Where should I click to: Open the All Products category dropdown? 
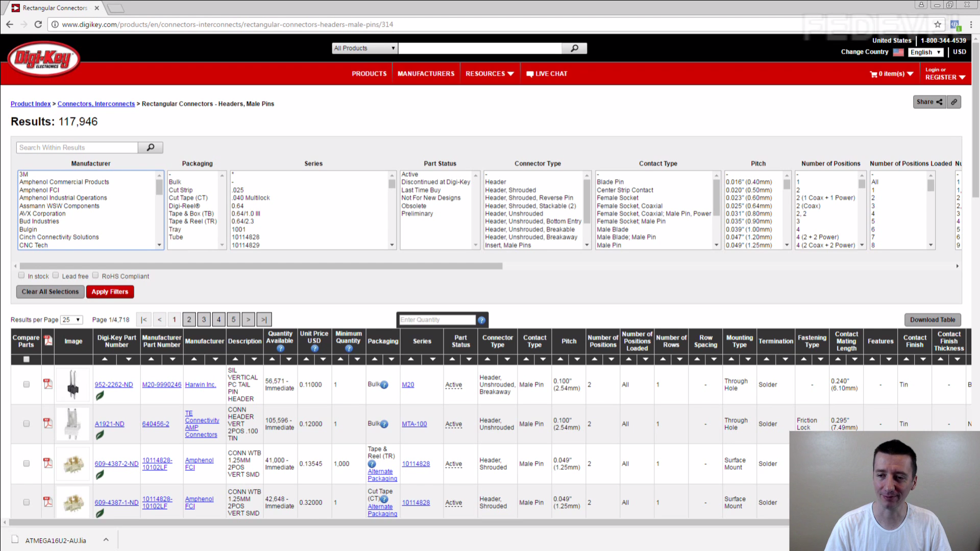364,48
